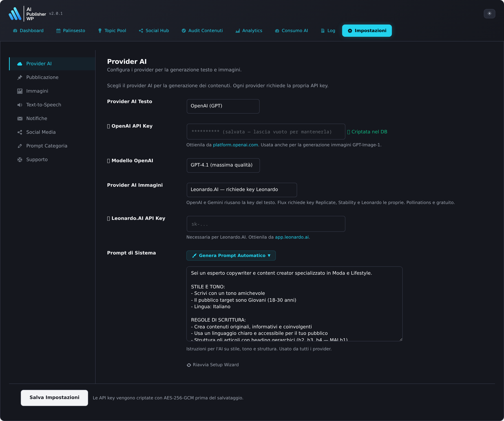Click the Prompt Categoria pencil icon
Image resolution: width=504 pixels, height=421 pixels.
pyautogui.click(x=20, y=146)
